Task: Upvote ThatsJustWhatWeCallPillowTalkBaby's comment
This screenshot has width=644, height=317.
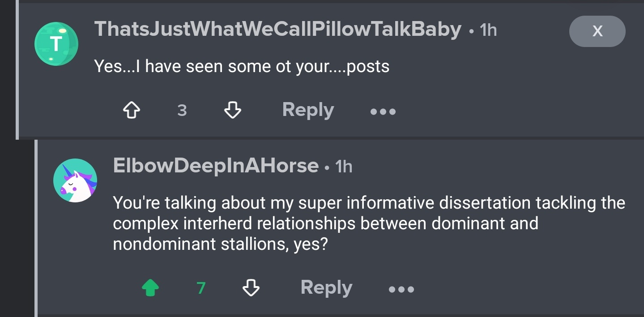Action: point(131,110)
